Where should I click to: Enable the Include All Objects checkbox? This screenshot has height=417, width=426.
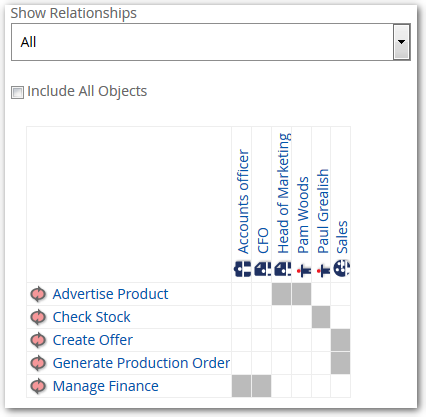coord(17,92)
